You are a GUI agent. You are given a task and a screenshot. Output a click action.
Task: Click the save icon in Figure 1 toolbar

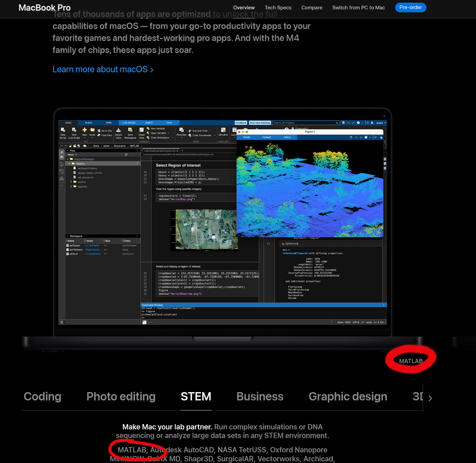(351, 137)
